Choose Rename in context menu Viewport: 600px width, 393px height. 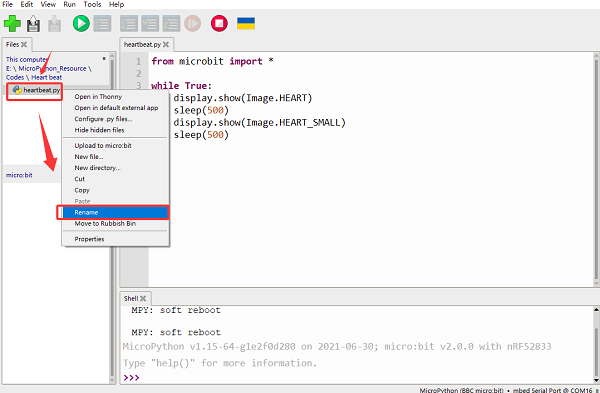(x=115, y=212)
